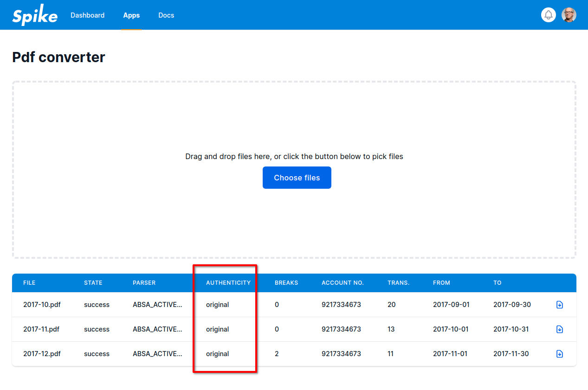Image resolution: width=588 pixels, height=390 pixels.
Task: Go to the Dashboard tab
Action: 87,15
